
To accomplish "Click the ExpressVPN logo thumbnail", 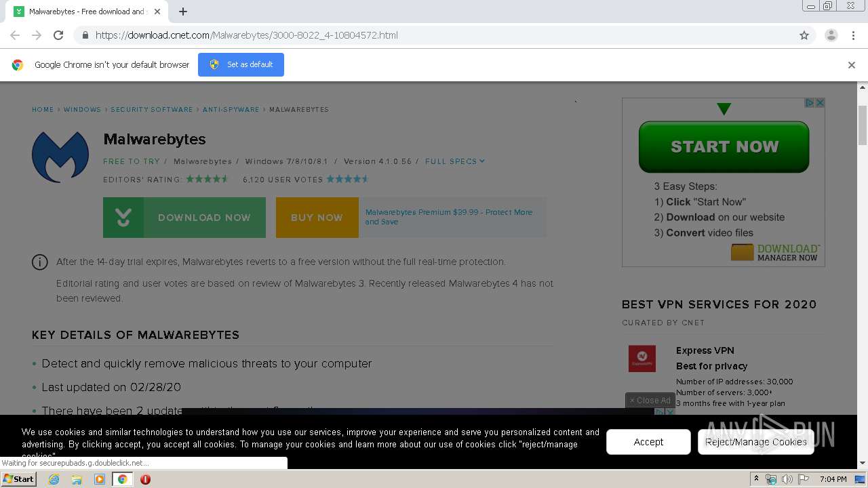I will [642, 359].
